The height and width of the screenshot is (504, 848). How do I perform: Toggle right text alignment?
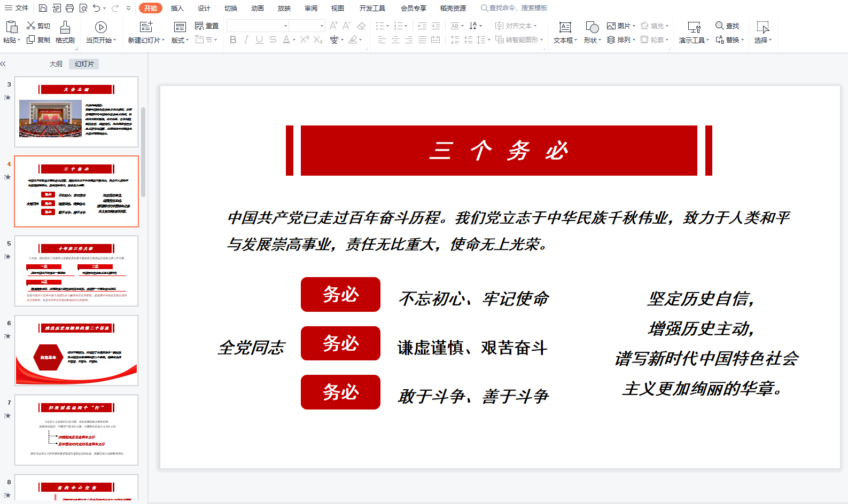click(x=409, y=40)
